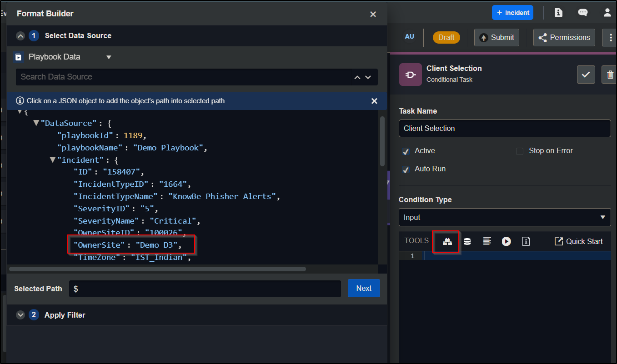The height and width of the screenshot is (364, 617).
Task: Toggle the Stop on Error checkbox
Action: click(520, 151)
